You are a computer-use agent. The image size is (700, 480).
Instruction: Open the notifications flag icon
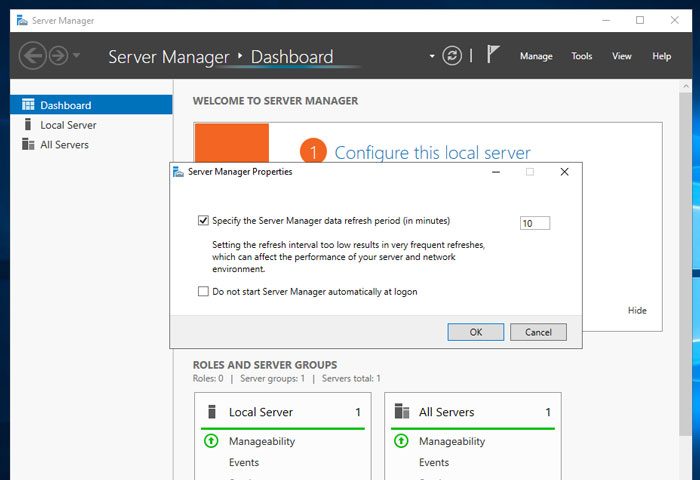click(x=493, y=55)
